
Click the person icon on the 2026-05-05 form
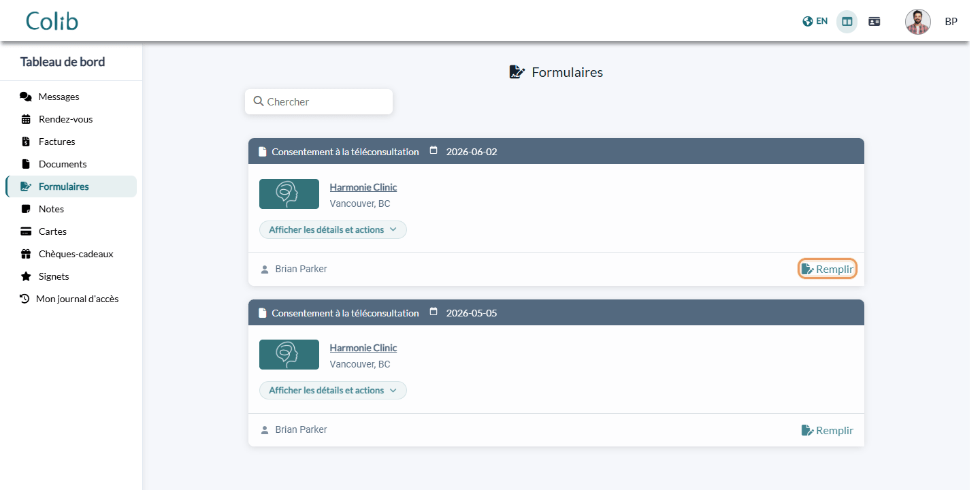coord(265,430)
